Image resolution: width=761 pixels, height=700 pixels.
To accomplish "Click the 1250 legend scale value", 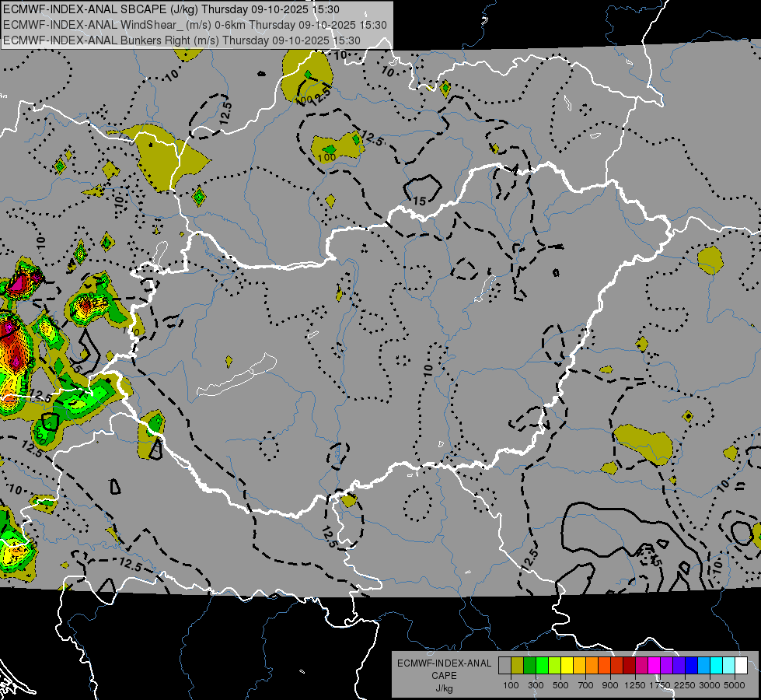I will (635, 685).
